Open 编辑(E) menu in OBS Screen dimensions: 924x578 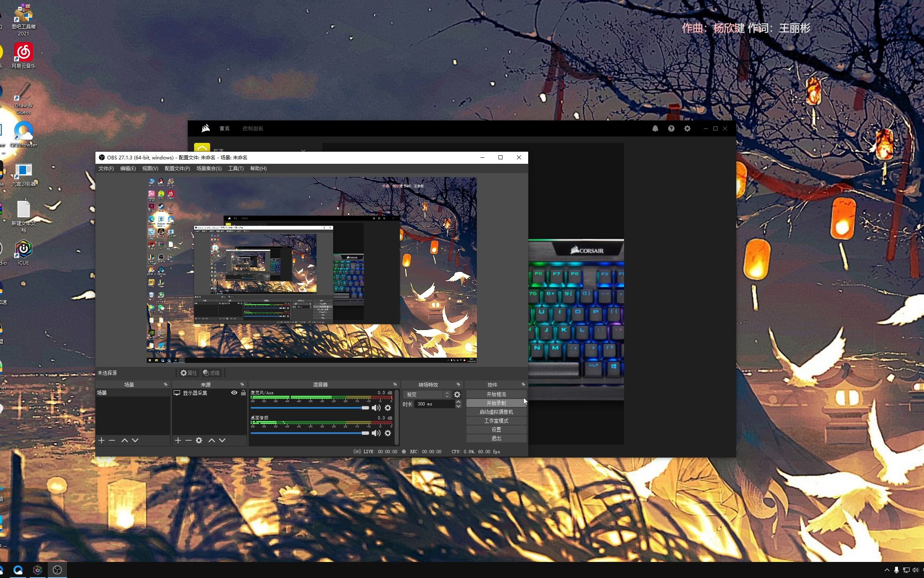[x=128, y=169]
